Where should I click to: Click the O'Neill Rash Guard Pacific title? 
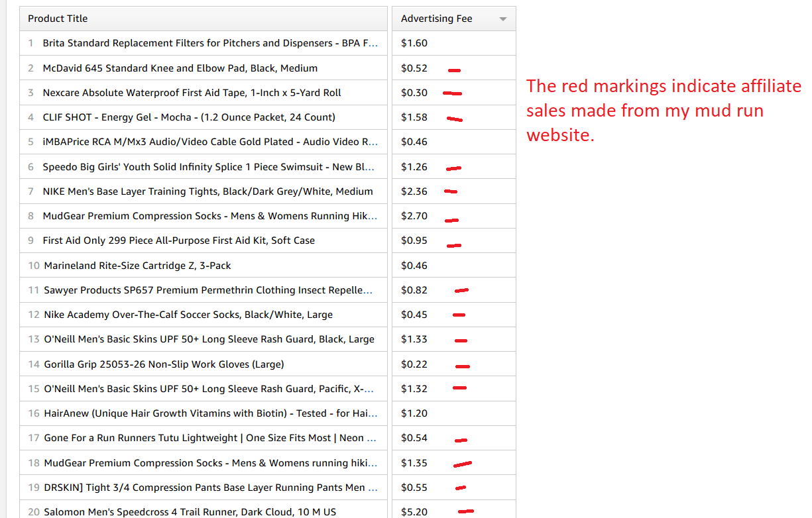click(x=209, y=389)
